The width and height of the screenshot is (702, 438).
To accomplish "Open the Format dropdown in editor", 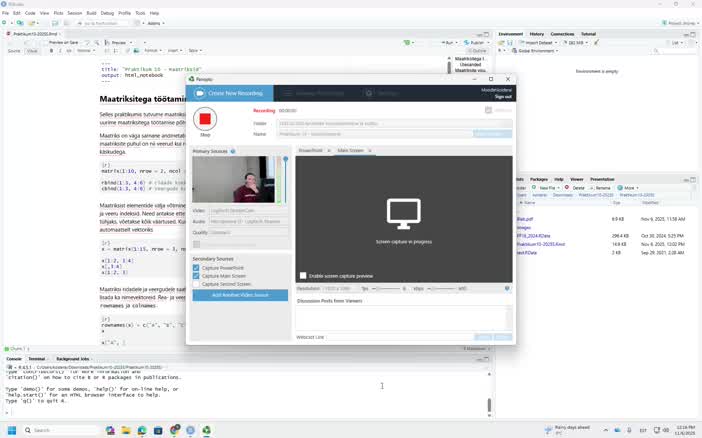I will tap(153, 51).
